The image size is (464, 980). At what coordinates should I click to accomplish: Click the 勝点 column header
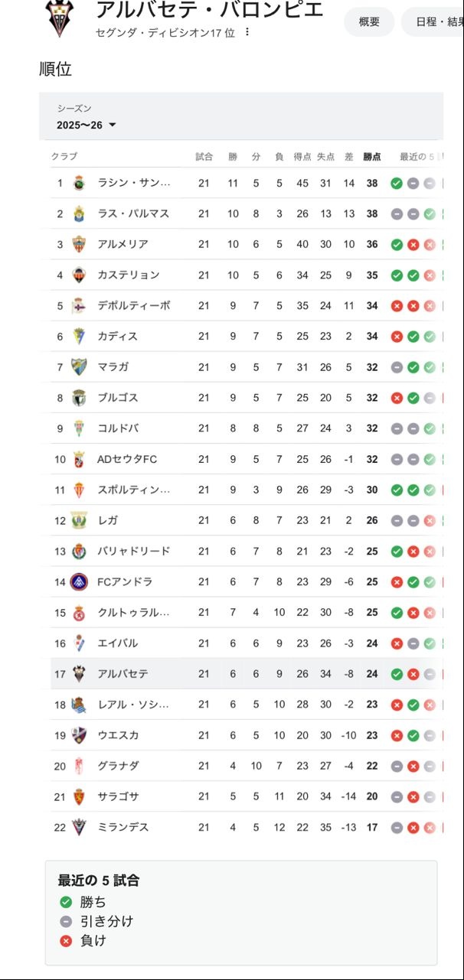tap(372, 157)
